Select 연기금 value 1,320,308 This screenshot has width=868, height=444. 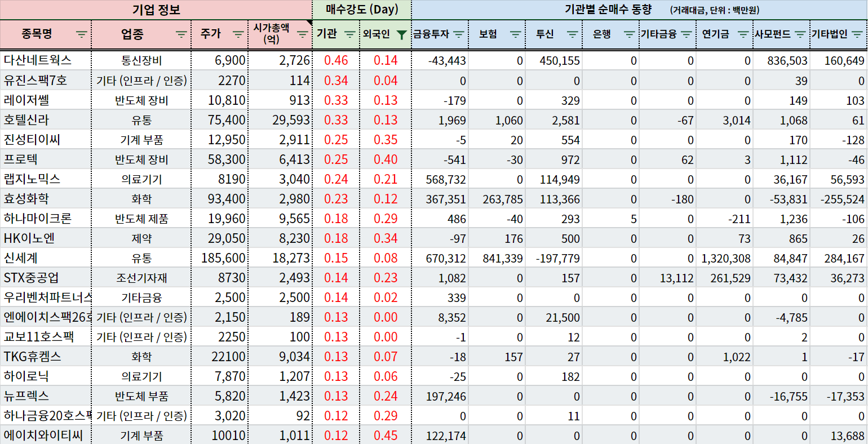pyautogui.click(x=724, y=258)
